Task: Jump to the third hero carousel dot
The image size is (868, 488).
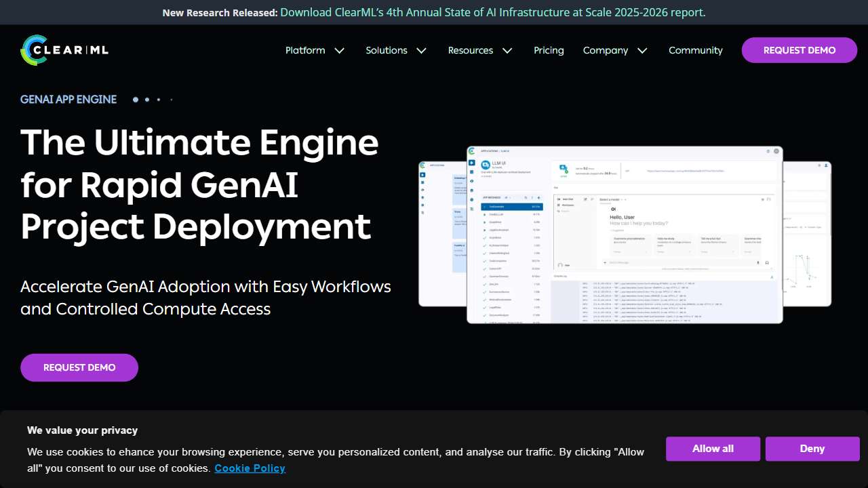Action: tap(159, 100)
